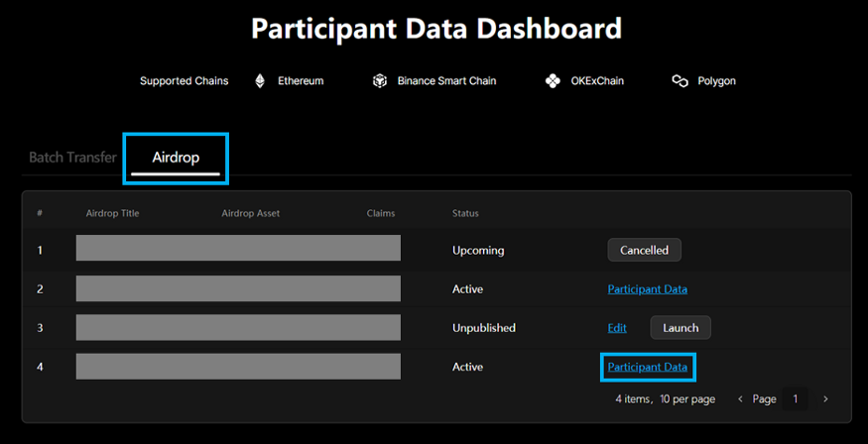Select the Unpublished status in row 3
This screenshot has width=868, height=444.
tap(483, 328)
